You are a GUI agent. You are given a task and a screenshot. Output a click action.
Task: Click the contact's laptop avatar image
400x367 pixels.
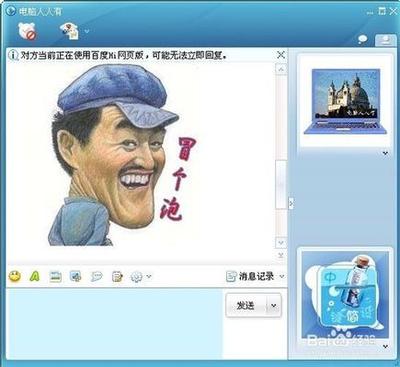tap(345, 101)
